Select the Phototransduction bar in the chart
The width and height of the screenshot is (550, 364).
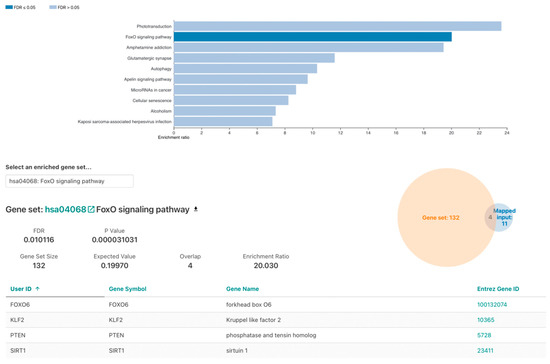tap(337, 26)
